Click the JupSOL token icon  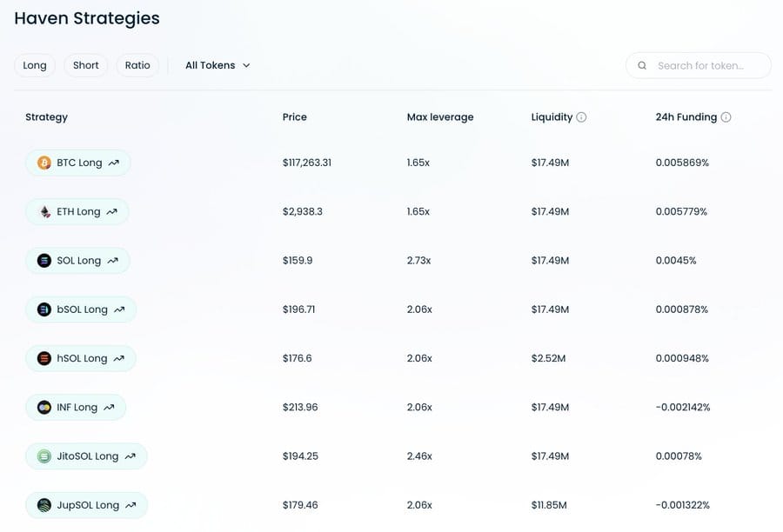(44, 505)
